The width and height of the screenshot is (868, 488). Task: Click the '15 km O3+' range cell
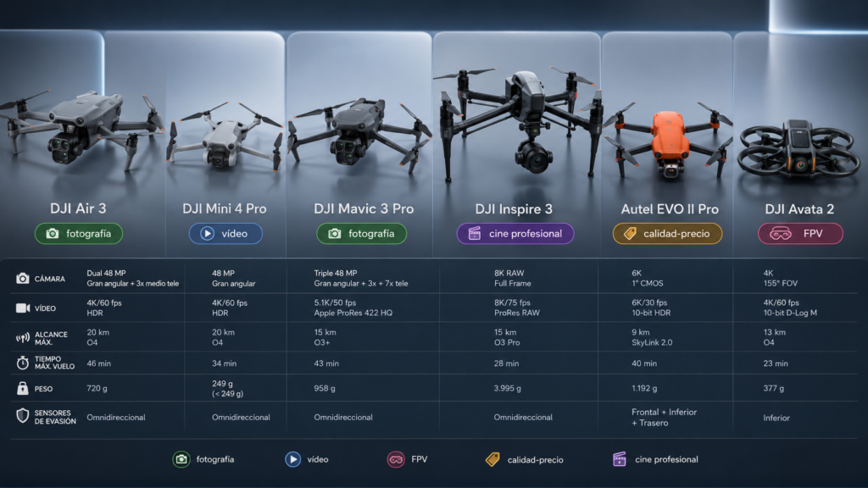(x=325, y=337)
